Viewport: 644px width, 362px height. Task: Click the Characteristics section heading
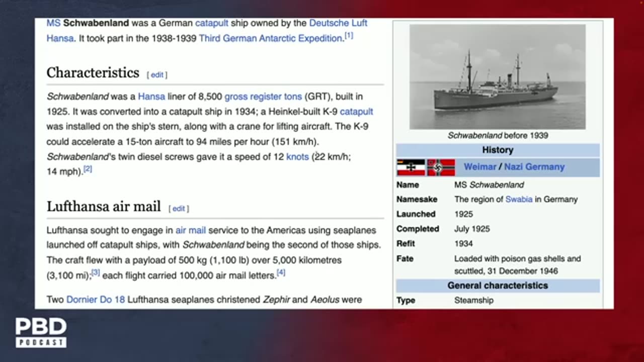click(93, 73)
